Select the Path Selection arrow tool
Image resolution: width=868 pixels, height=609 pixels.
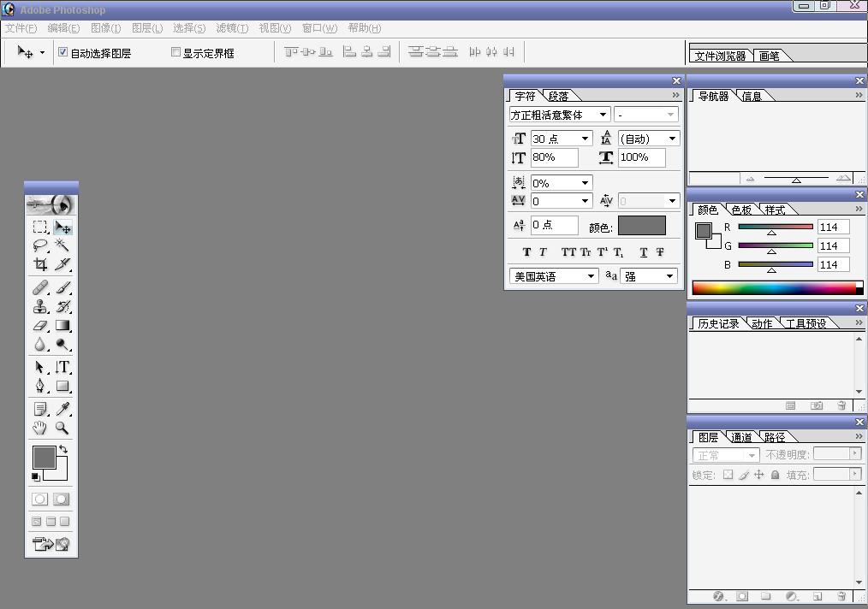coord(40,367)
